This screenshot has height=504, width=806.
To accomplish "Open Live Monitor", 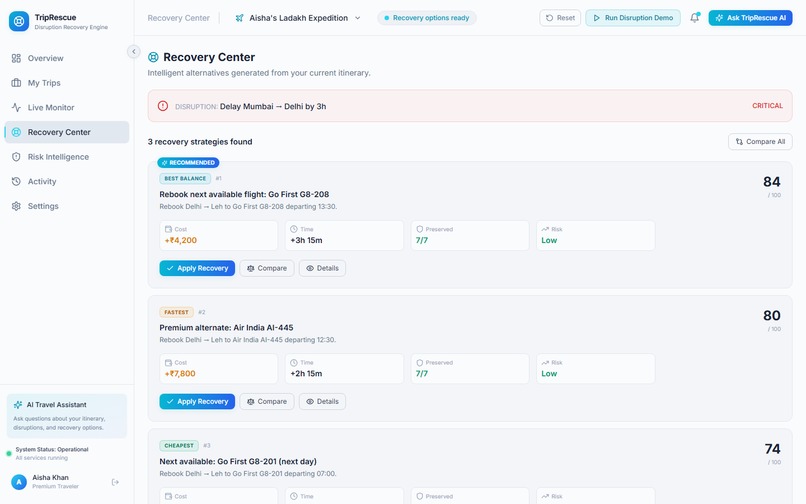I will pos(67,107).
